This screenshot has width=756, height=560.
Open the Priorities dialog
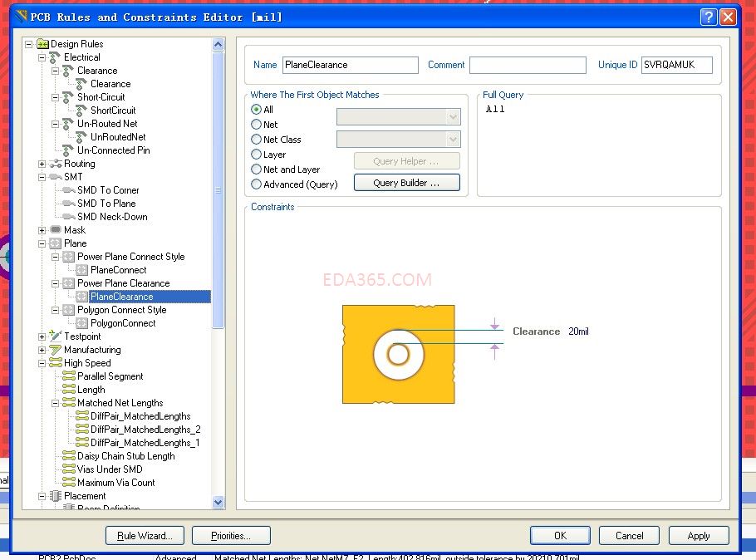coord(231,536)
